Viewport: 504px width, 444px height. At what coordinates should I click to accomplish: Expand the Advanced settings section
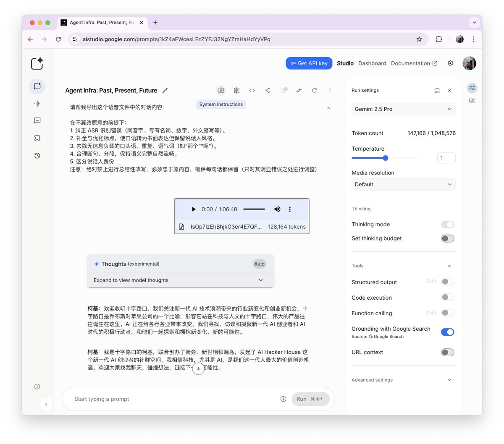tap(404, 380)
